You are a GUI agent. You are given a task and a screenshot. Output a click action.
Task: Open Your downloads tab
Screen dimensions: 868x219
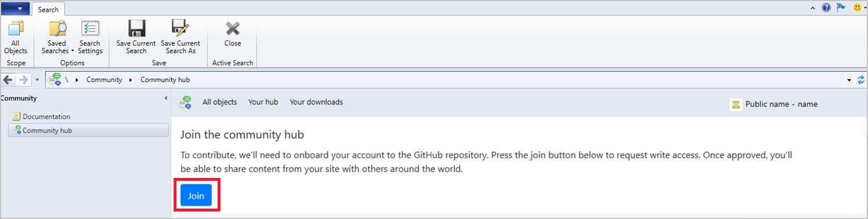pyautogui.click(x=316, y=102)
